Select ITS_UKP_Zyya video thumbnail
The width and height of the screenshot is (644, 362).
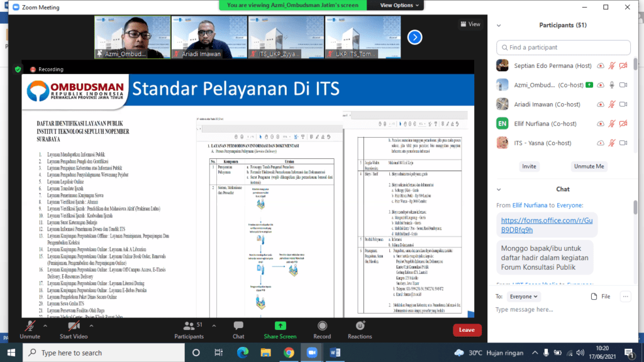(x=286, y=37)
